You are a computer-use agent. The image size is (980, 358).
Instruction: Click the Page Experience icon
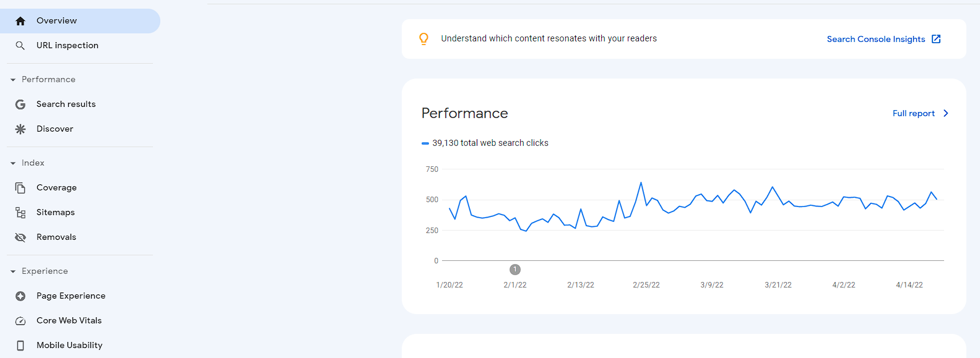tap(20, 296)
